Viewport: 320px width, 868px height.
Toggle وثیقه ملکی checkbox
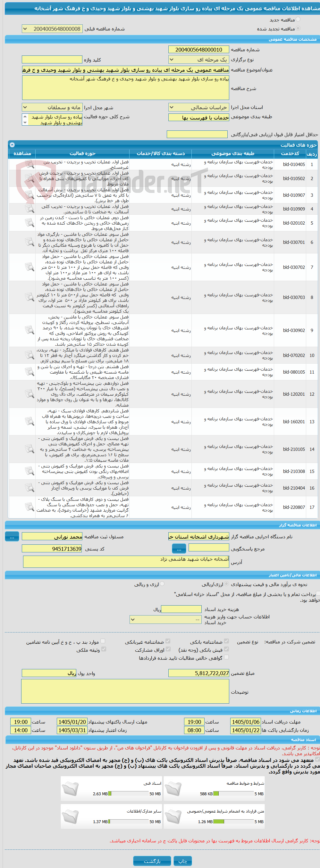pyautogui.click(x=104, y=649)
